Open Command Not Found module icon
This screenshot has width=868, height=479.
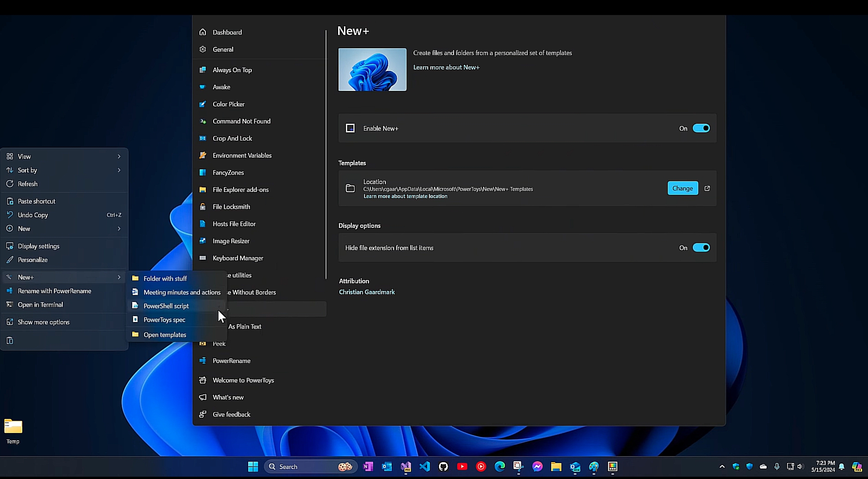[203, 121]
